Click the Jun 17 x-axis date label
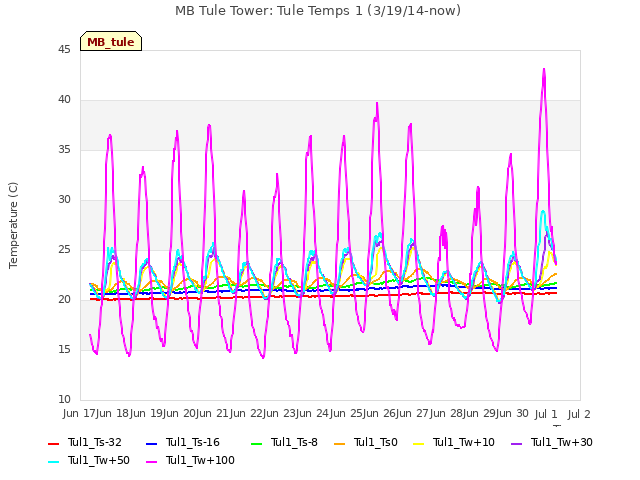Viewport: 640px width, 480px height. tap(78, 414)
